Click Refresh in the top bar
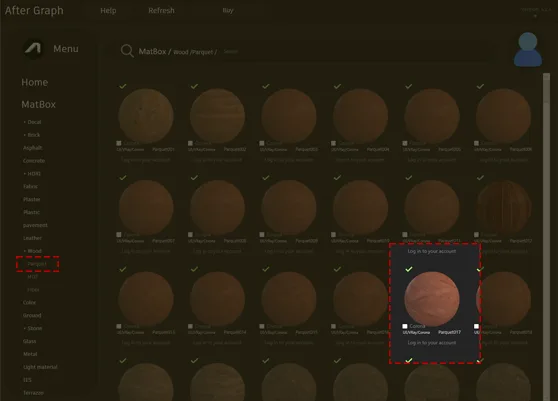 pos(161,11)
